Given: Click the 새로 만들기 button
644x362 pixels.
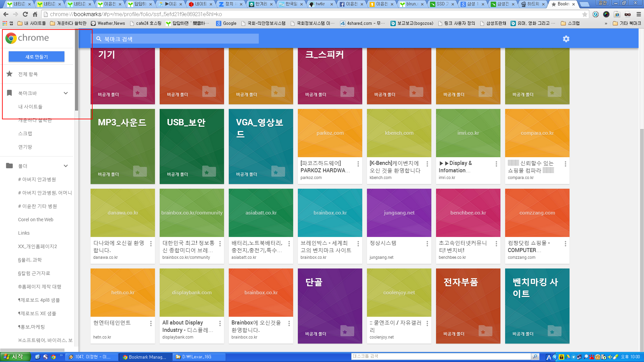Looking at the screenshot, I should [x=37, y=57].
